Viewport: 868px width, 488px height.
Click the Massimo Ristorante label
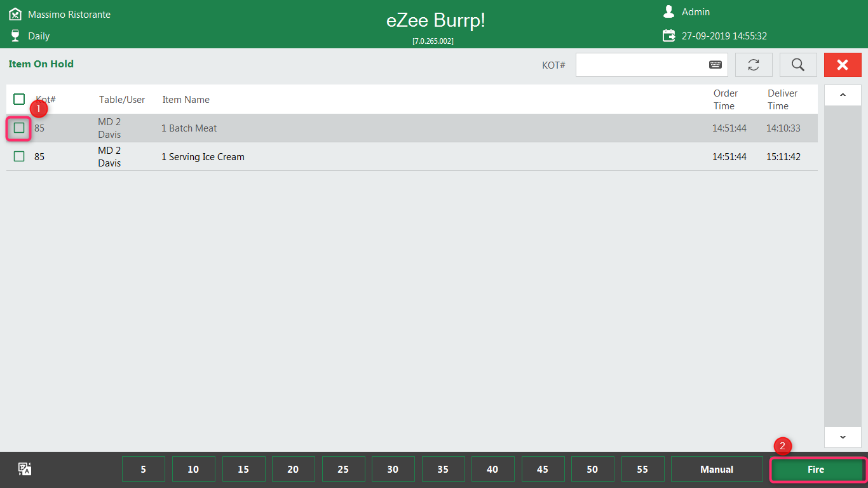[x=69, y=15]
